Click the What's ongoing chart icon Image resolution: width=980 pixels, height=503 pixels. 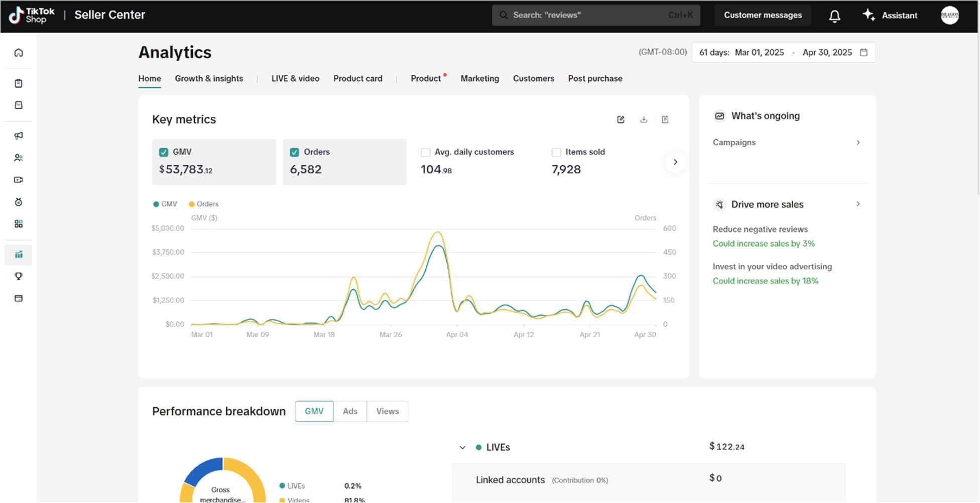[x=719, y=116]
